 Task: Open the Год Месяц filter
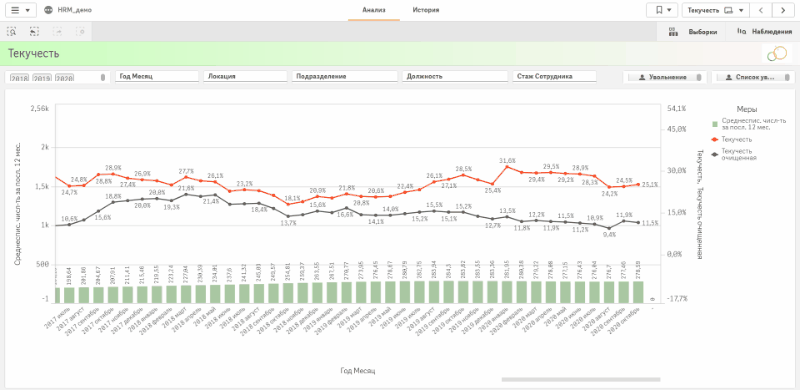[x=157, y=76]
